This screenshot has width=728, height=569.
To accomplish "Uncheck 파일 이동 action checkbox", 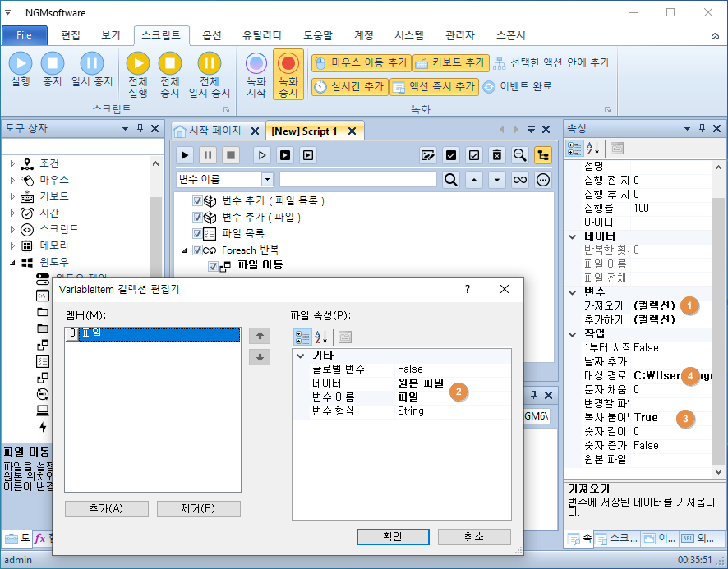I will click(x=213, y=266).
